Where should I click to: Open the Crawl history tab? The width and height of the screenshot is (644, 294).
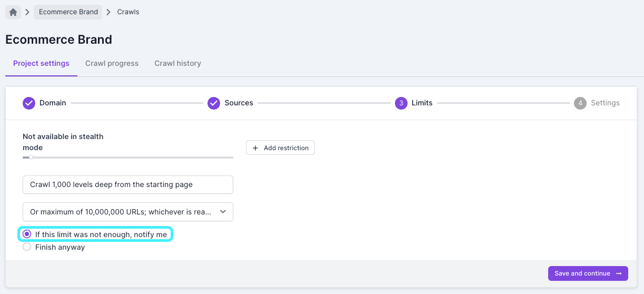177,63
